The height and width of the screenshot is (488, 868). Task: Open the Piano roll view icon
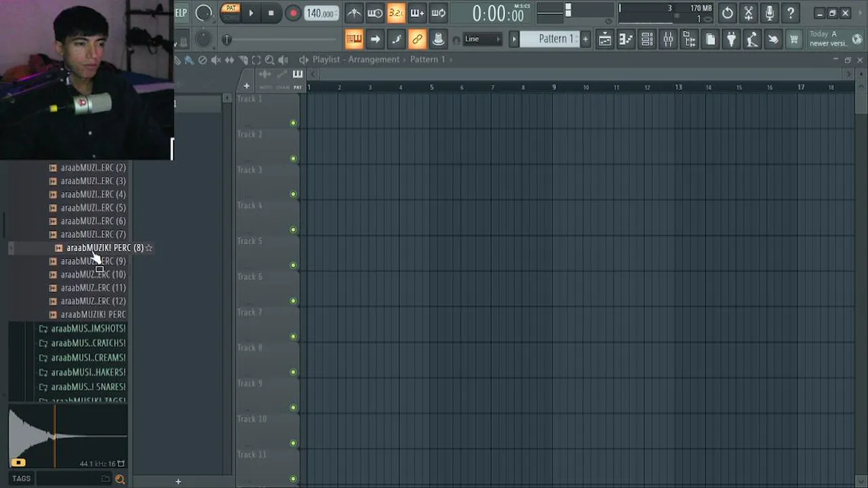[x=626, y=39]
